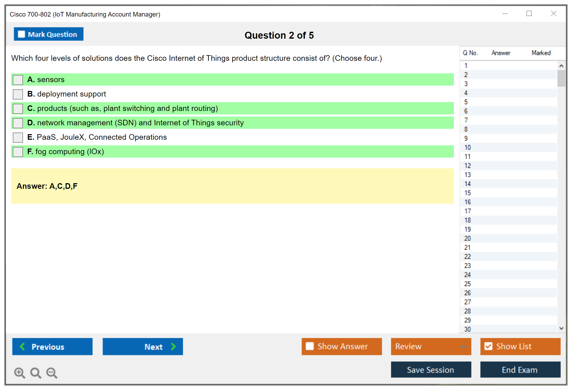Expand the Review dropdown menu
574x392 pixels.
click(463, 346)
